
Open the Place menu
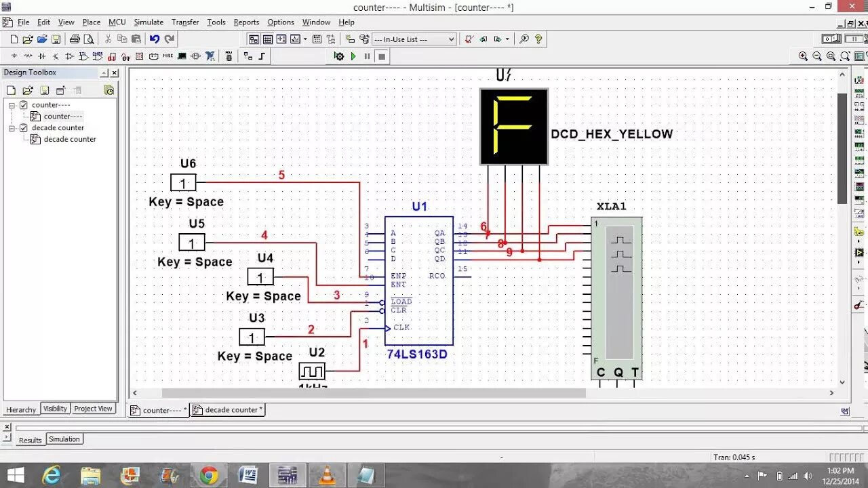92,22
